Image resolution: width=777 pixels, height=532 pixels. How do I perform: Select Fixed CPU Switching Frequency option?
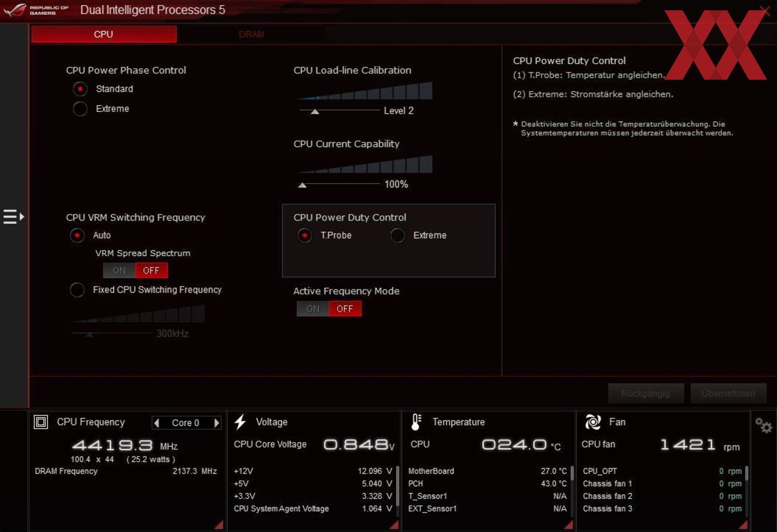point(77,290)
